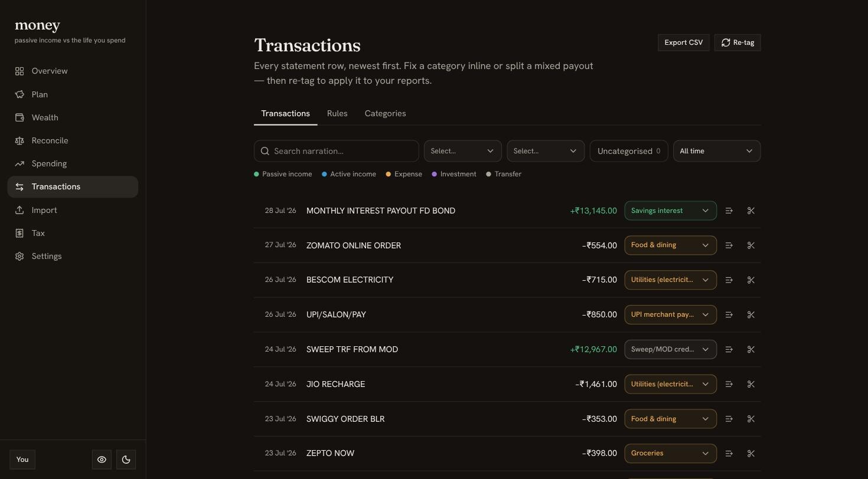The height and width of the screenshot is (479, 868).
Task: Split the BESCOM ELECTRICITY row with scissors
Action: click(x=751, y=280)
